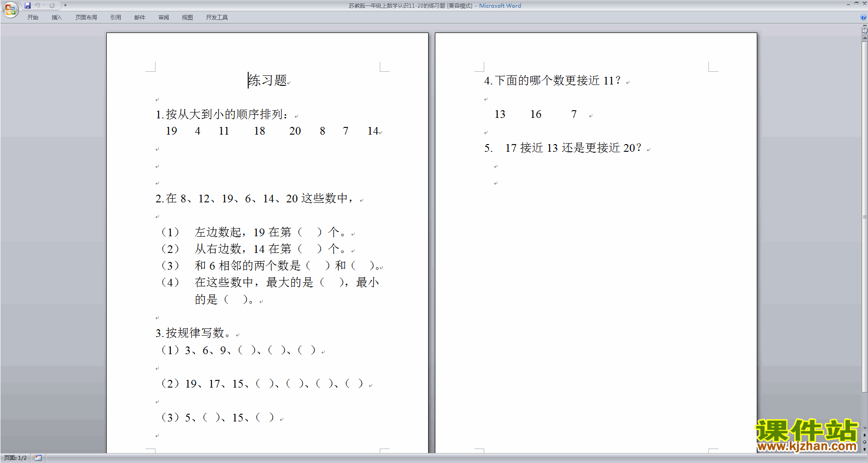Click the split-window bar above the scrollbar
Screen dimensions: 868x463
coord(864,26)
